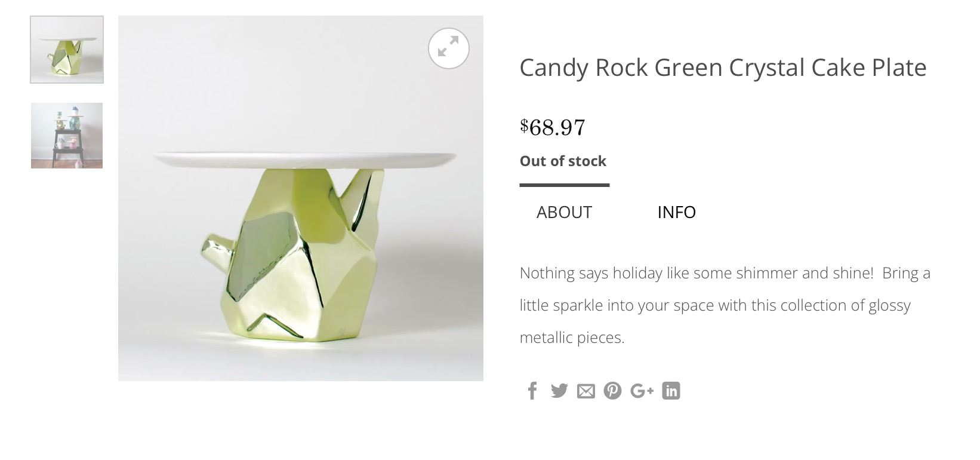Pin the product to Pinterest
980x460 pixels.
pyautogui.click(x=612, y=391)
